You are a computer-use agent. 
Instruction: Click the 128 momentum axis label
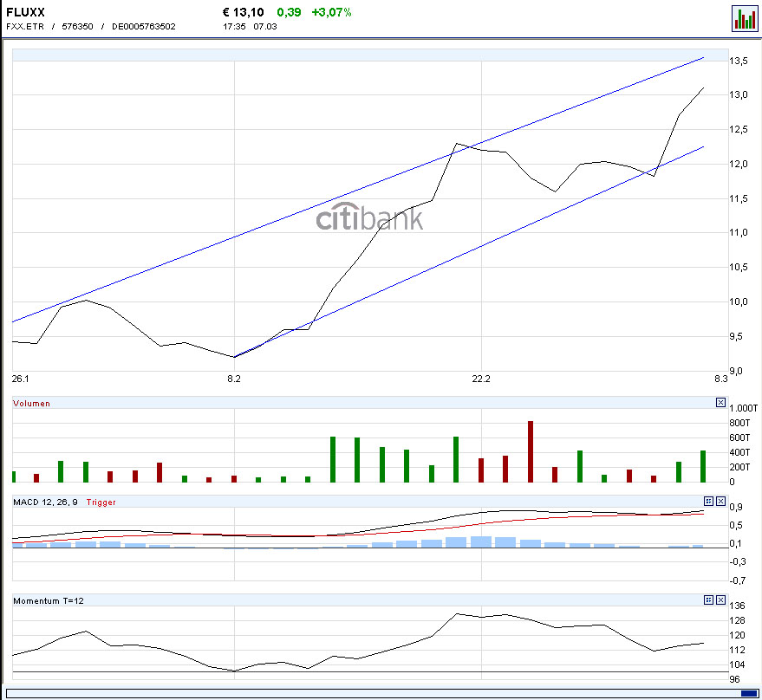[737, 620]
